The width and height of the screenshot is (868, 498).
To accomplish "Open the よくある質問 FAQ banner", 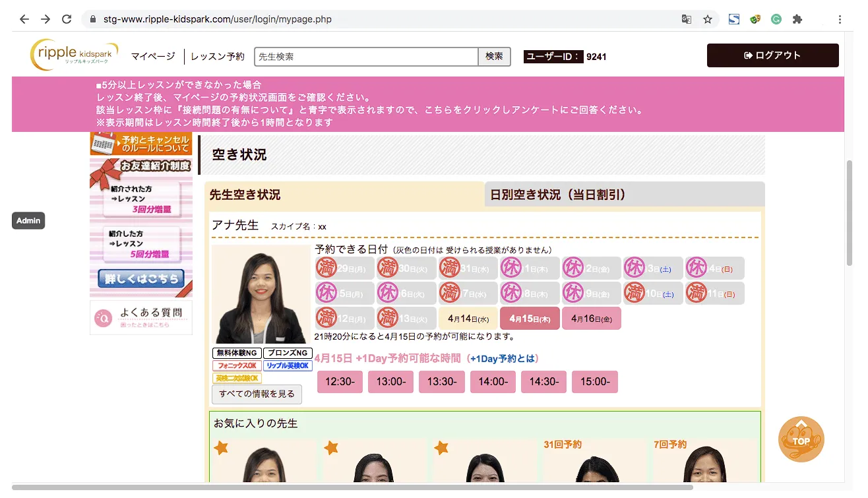I will (141, 317).
